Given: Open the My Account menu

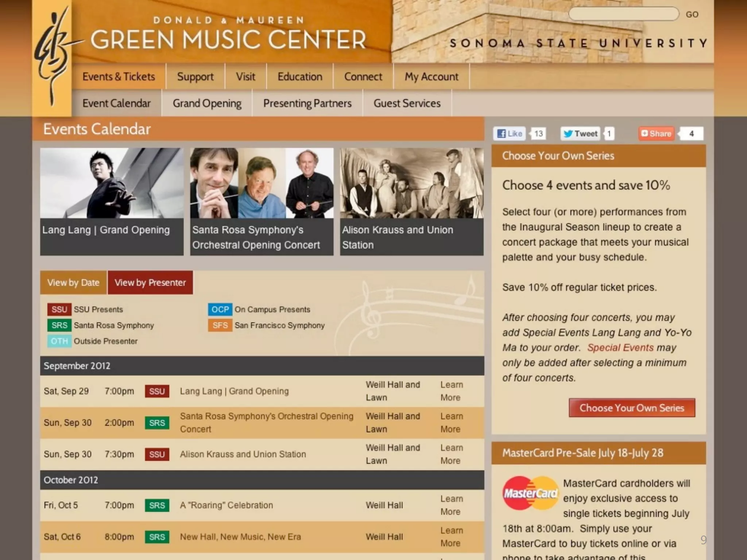Looking at the screenshot, I should pyautogui.click(x=431, y=77).
